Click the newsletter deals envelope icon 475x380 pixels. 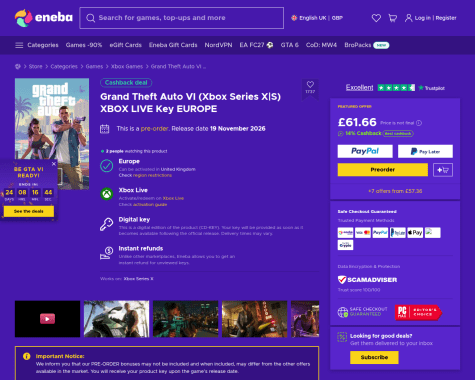coord(342,337)
